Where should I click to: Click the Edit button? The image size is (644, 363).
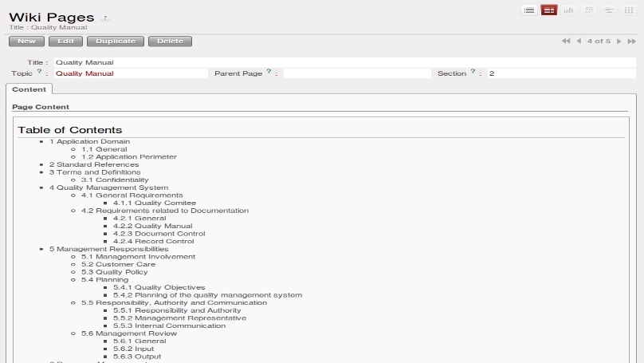tap(65, 41)
